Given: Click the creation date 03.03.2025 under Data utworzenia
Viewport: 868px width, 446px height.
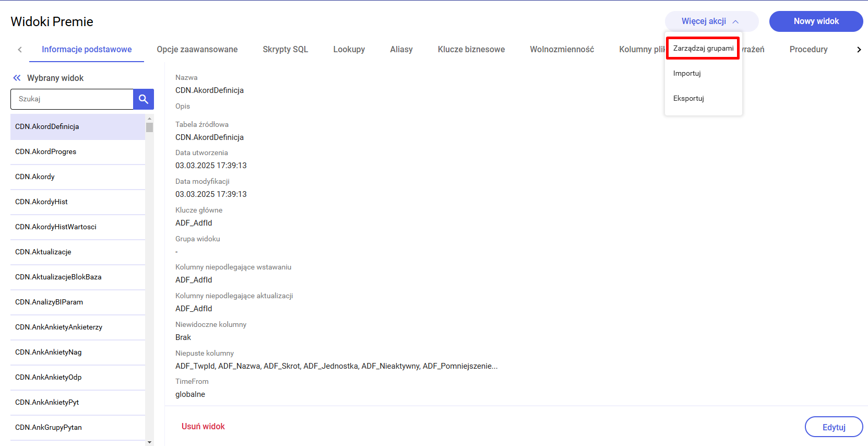Looking at the screenshot, I should click(211, 166).
